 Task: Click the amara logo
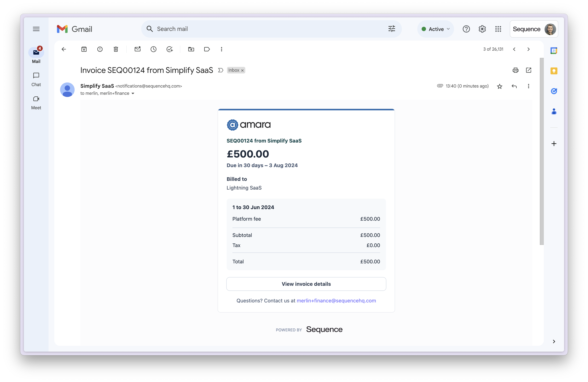pyautogui.click(x=249, y=125)
